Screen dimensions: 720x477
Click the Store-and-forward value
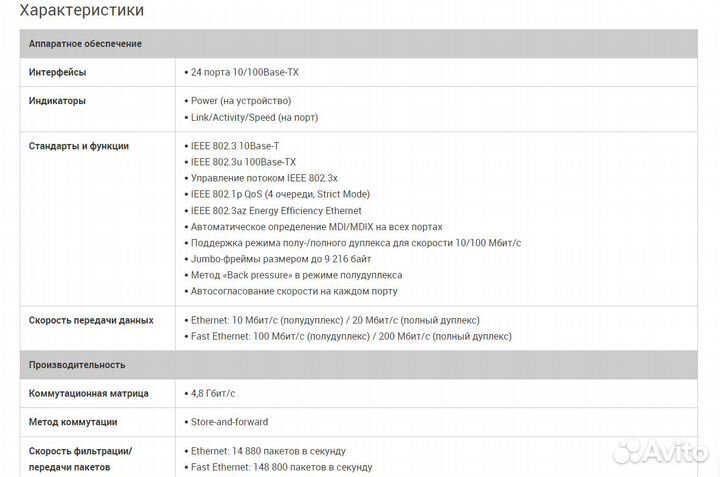coord(229,422)
